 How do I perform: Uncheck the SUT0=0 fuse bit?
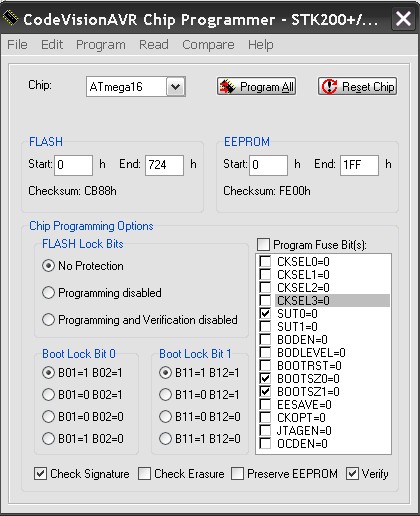click(265, 313)
